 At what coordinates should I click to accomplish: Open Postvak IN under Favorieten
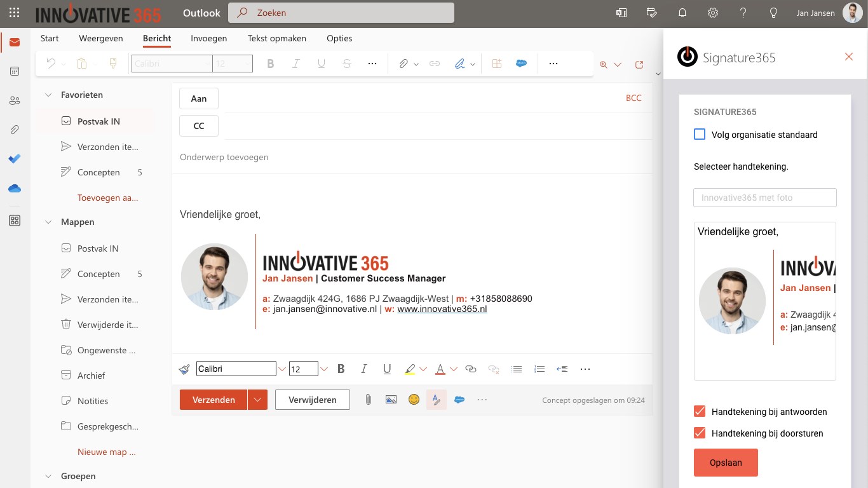95,121
